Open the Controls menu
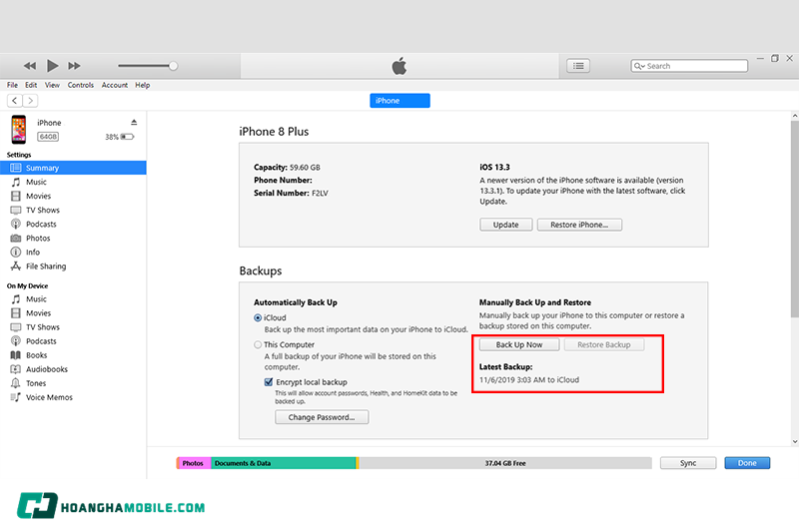The height and width of the screenshot is (532, 799). [x=81, y=86]
